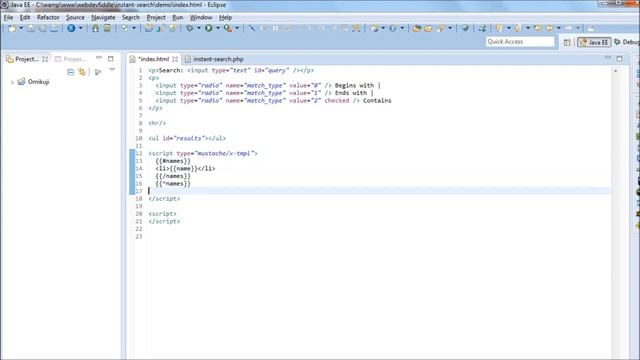Click the New file toolbar icon
640x360 pixels.
pyautogui.click(x=12, y=28)
